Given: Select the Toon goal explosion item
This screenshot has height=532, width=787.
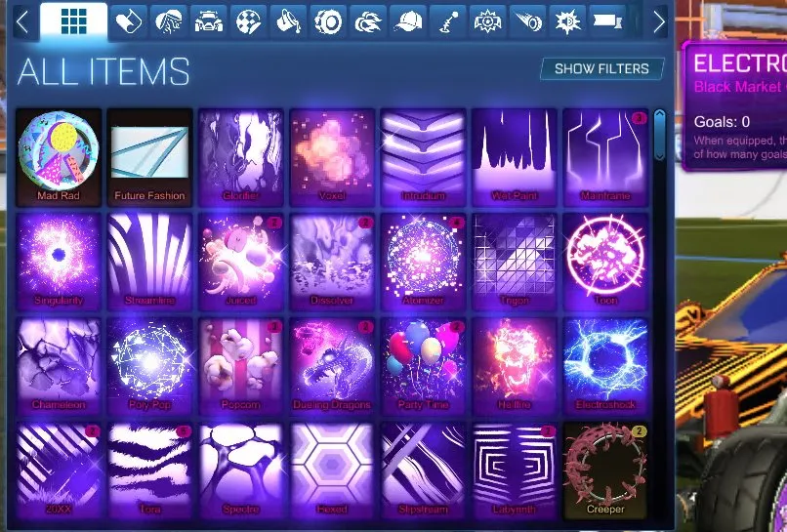Looking at the screenshot, I should [605, 262].
